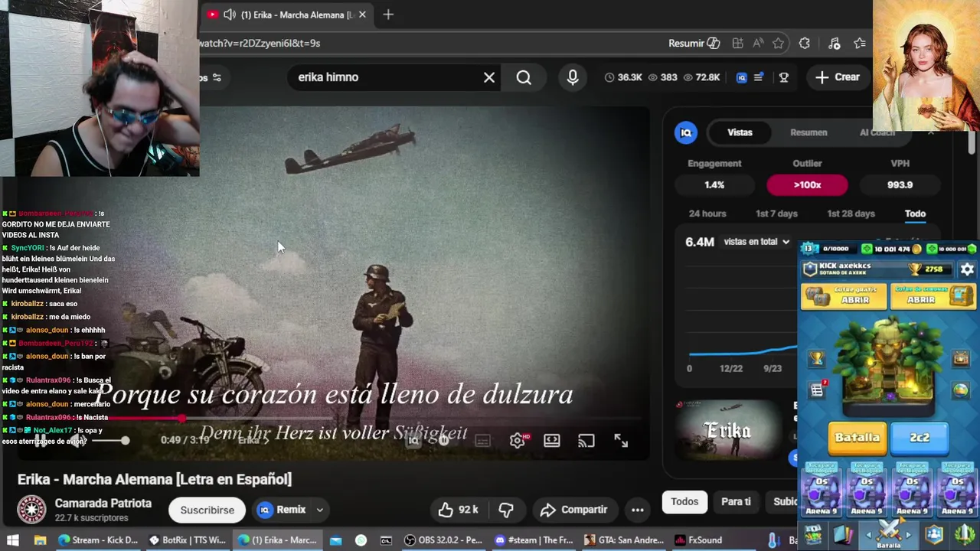Click the voice search microphone

tap(573, 77)
